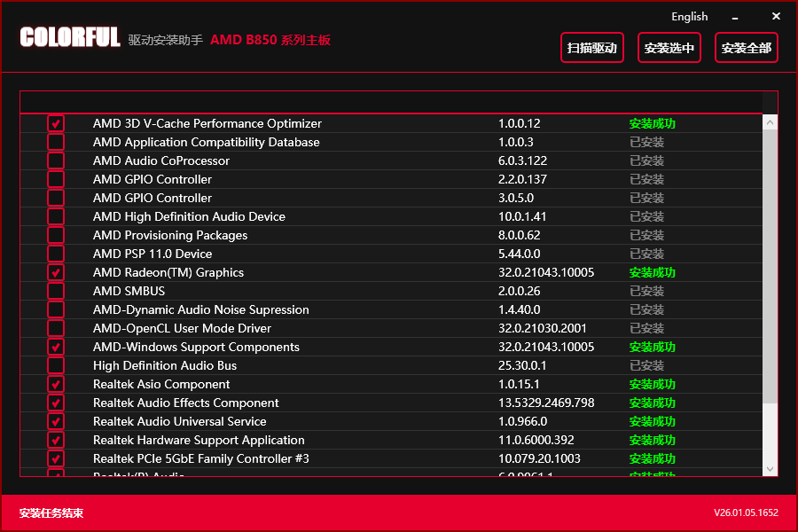Minimize the driver installer window
798x532 pixels.
(x=735, y=18)
